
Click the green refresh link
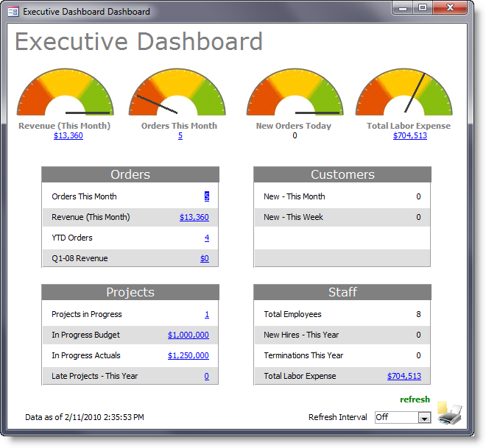click(x=415, y=399)
